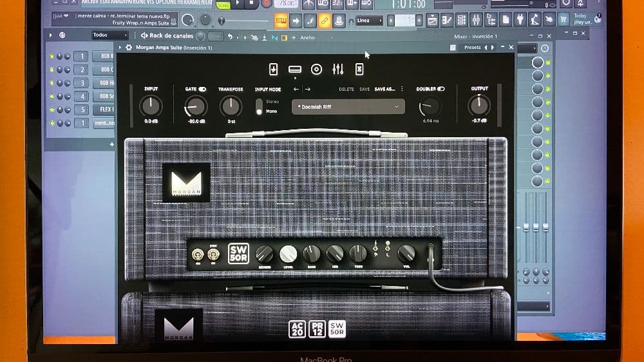Open the mixer toolbar icon
The image size is (644, 362).
point(477,20)
